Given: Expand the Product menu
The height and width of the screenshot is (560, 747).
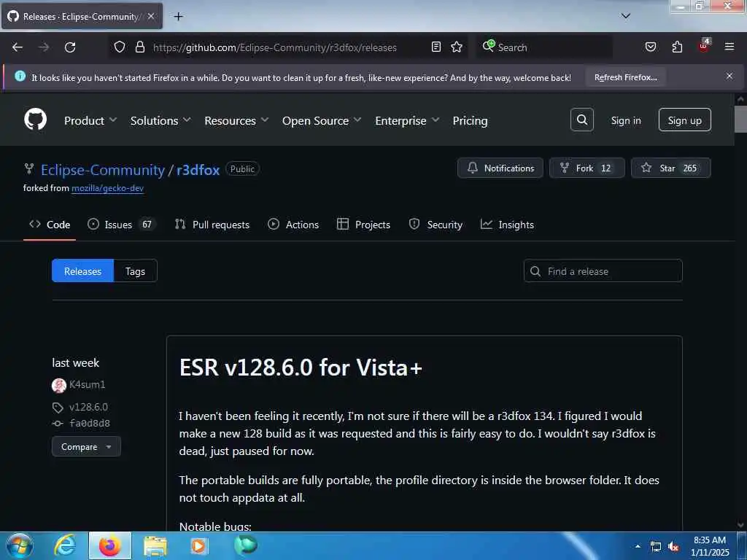Looking at the screenshot, I should pos(90,120).
